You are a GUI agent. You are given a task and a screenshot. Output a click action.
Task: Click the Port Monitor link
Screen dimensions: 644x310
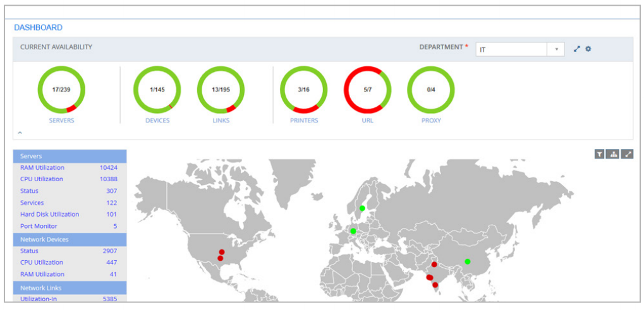click(x=39, y=226)
